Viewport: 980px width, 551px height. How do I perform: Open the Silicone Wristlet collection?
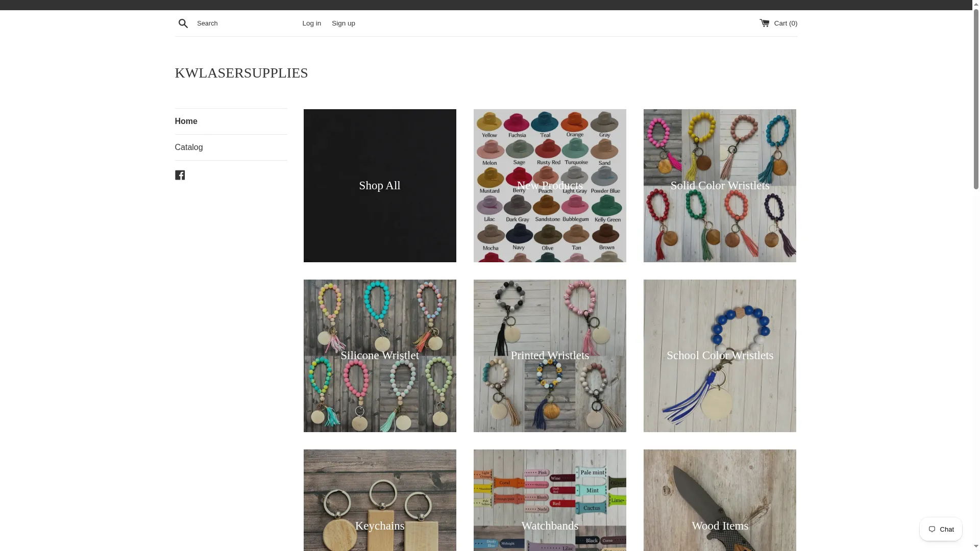point(380,356)
